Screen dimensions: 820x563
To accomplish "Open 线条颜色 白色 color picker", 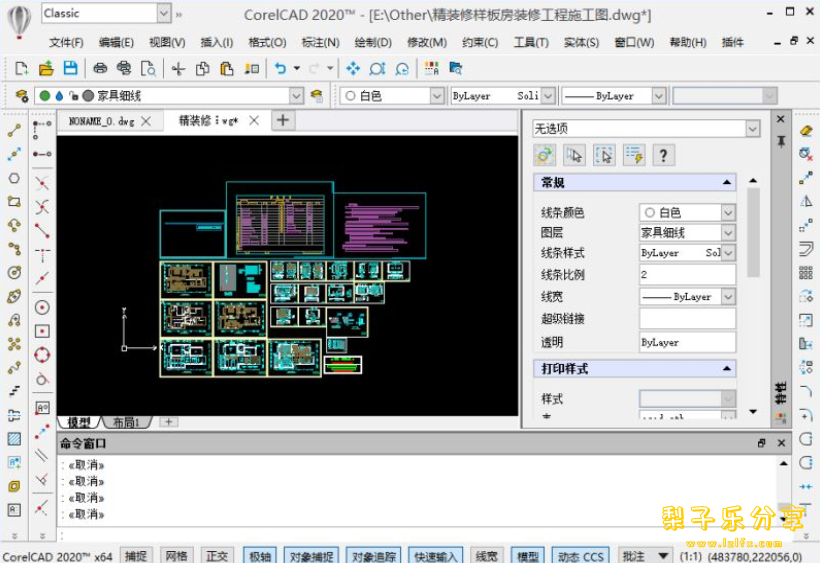I will point(687,213).
